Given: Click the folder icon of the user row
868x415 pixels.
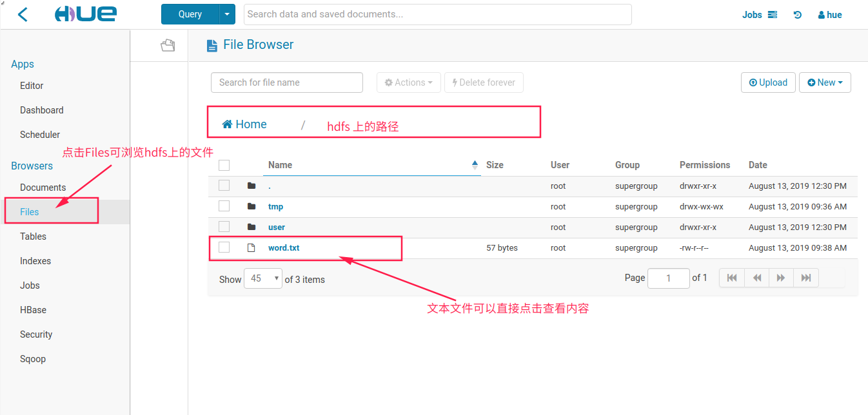Looking at the screenshot, I should (x=252, y=227).
